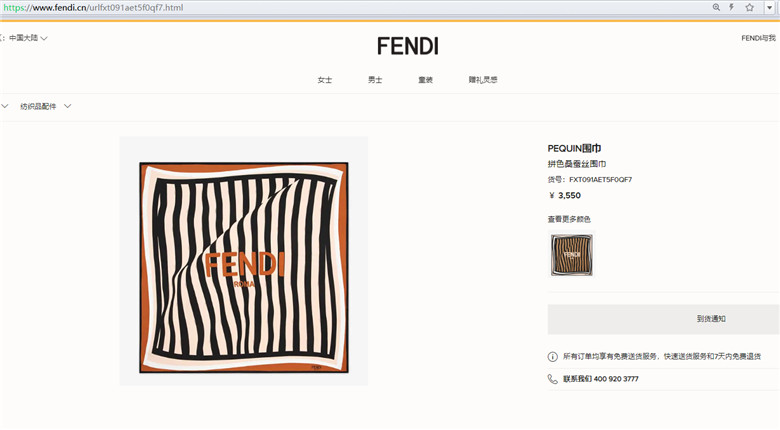Click the phone icon next to contact number
The height and width of the screenshot is (430, 780).
[x=552, y=379]
